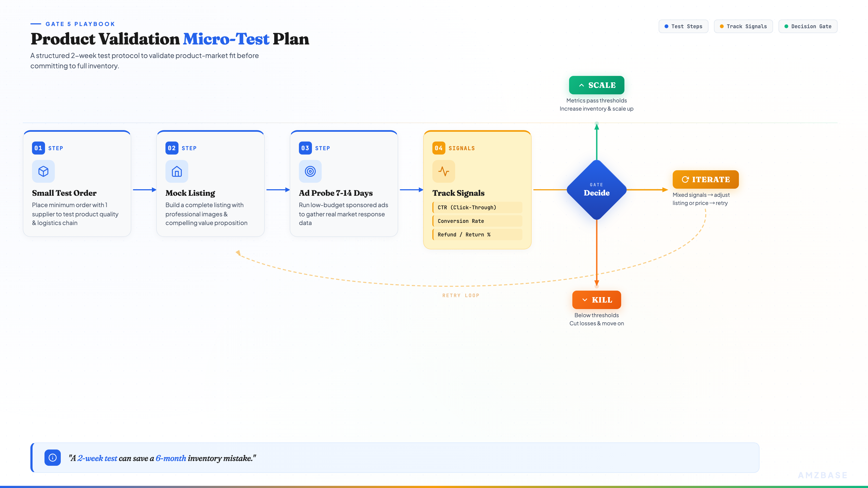The image size is (868, 488).
Task: Select the 01 step number badge
Action: click(38, 148)
